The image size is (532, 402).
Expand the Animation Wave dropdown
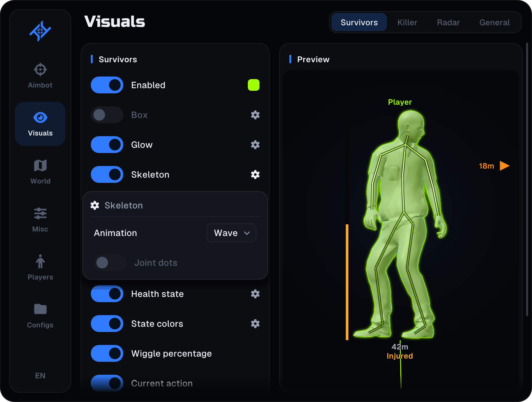pyautogui.click(x=231, y=233)
